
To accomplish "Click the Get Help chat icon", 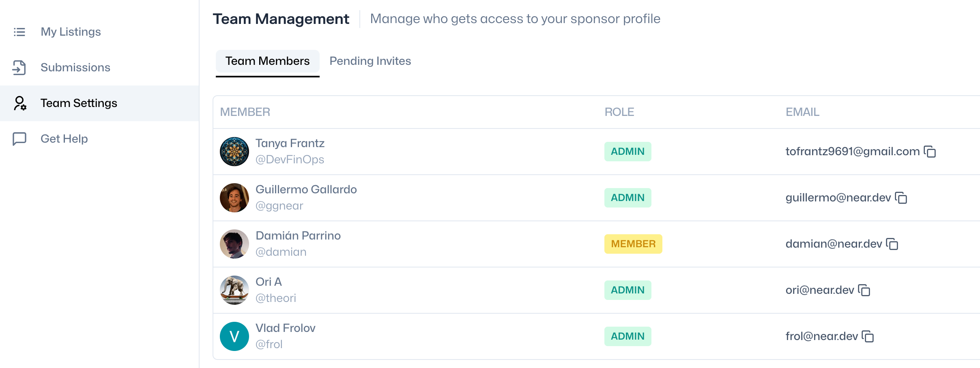I will pos(19,139).
